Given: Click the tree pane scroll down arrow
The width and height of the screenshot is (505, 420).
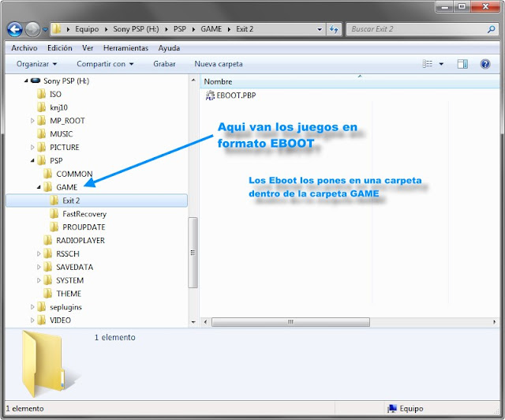Looking at the screenshot, I should point(193,322).
